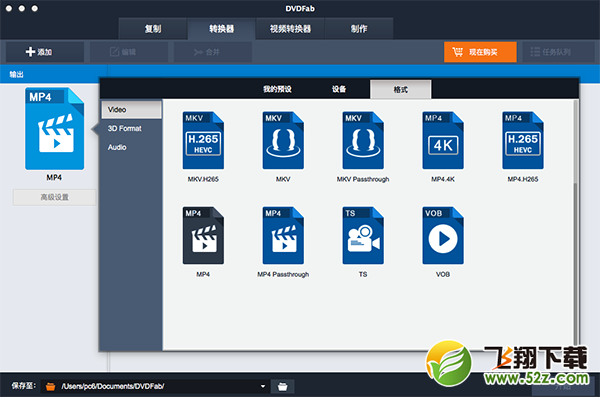
Task: Open the 任务队列 task queue button
Action: (x=558, y=52)
